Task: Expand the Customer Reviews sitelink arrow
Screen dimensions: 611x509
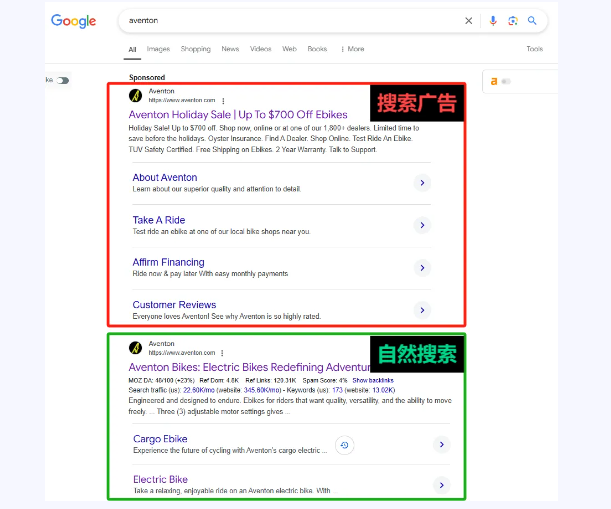Action: (422, 310)
